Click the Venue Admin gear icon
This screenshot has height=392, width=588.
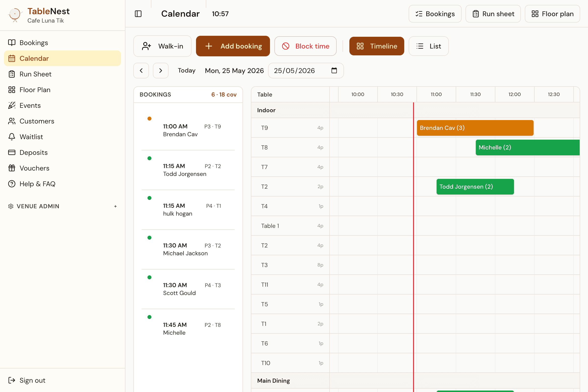pyautogui.click(x=11, y=206)
